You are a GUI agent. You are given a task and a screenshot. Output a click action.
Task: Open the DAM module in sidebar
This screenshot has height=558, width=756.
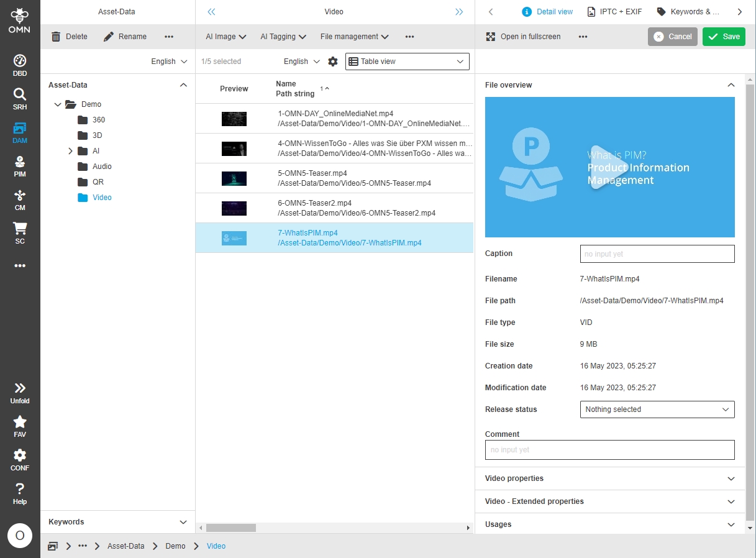point(20,132)
